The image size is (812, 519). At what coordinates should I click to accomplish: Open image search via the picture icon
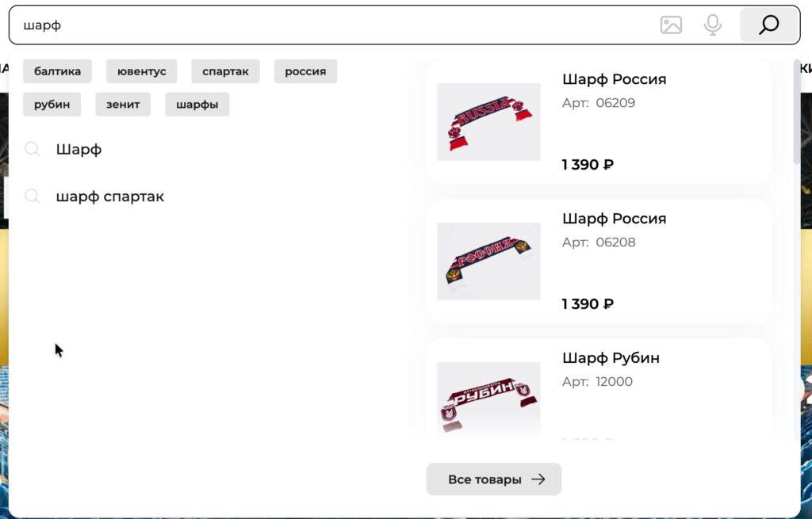point(671,25)
